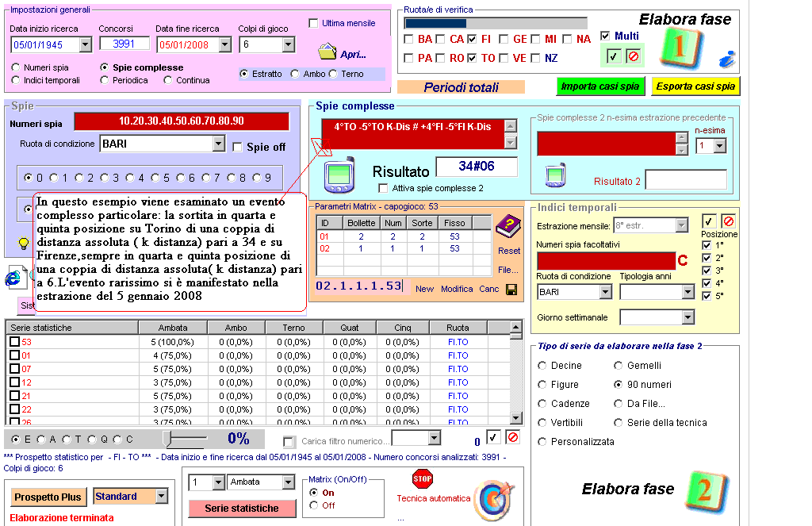Open the Data fine ricerca dropdown

(x=224, y=45)
